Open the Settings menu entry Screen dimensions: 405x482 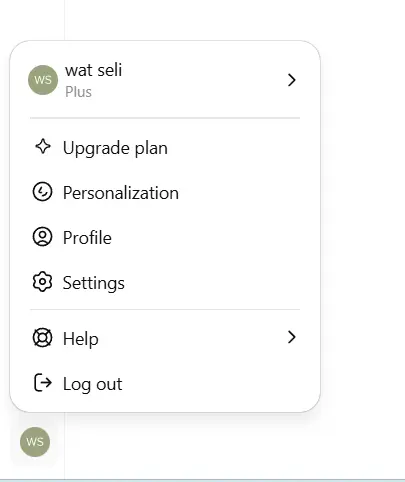tap(165, 282)
